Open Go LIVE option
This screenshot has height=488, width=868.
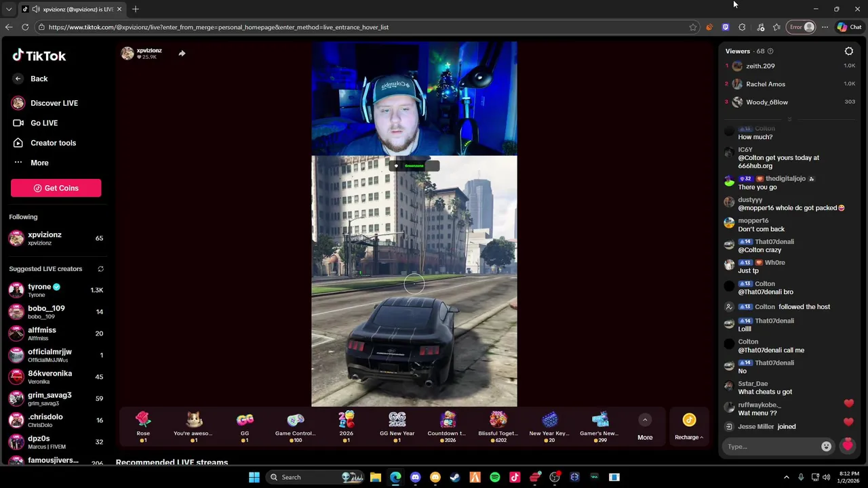[x=35, y=123]
